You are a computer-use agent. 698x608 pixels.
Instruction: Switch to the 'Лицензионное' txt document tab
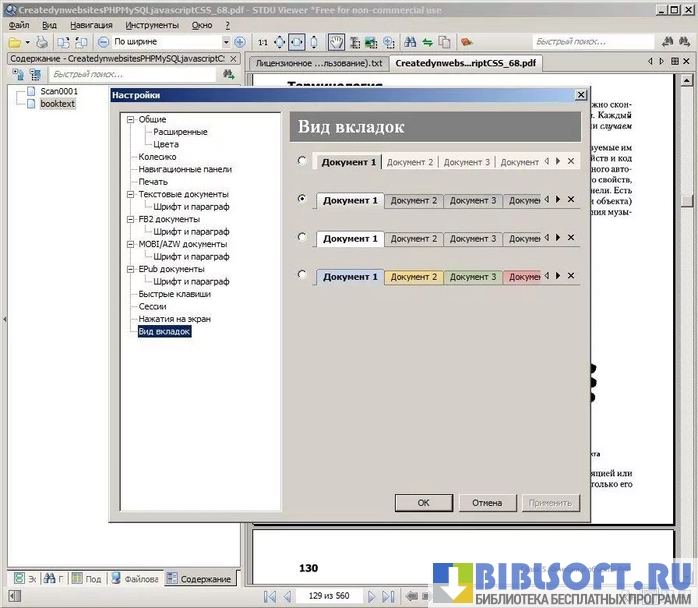(x=319, y=62)
